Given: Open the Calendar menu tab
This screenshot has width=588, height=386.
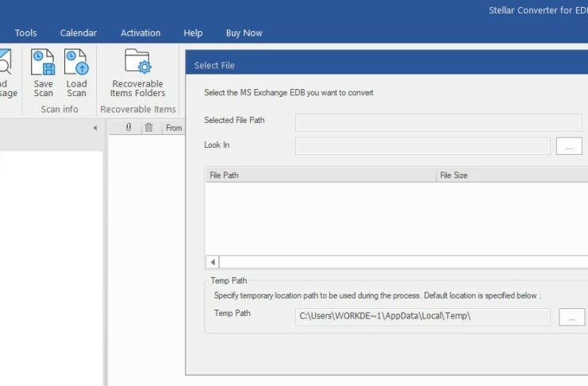Looking at the screenshot, I should (79, 33).
